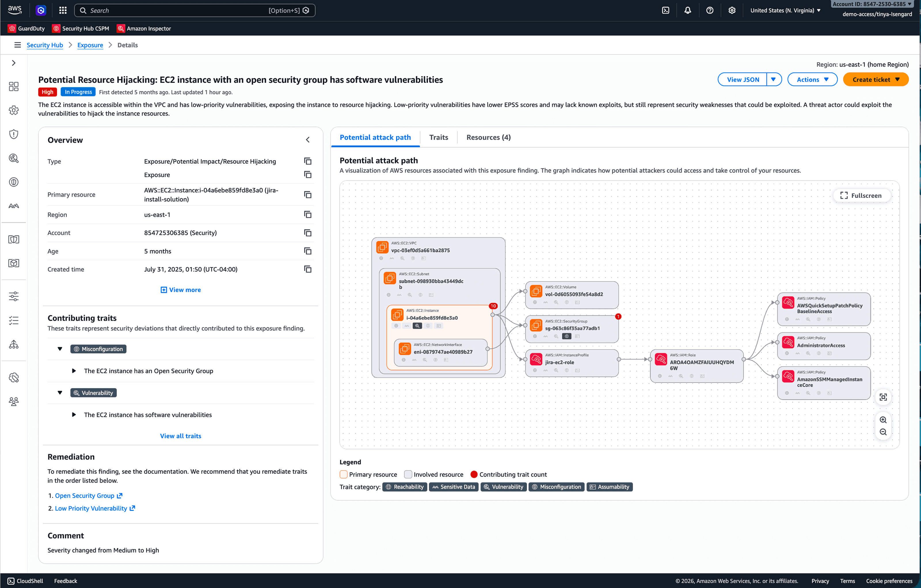Zoom in on the attack path graph

click(883, 420)
